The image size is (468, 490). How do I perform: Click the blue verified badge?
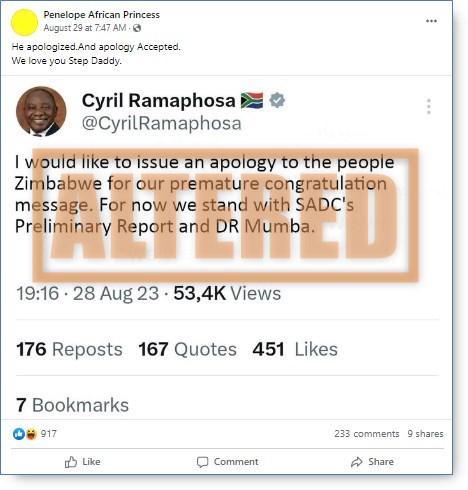(x=277, y=100)
